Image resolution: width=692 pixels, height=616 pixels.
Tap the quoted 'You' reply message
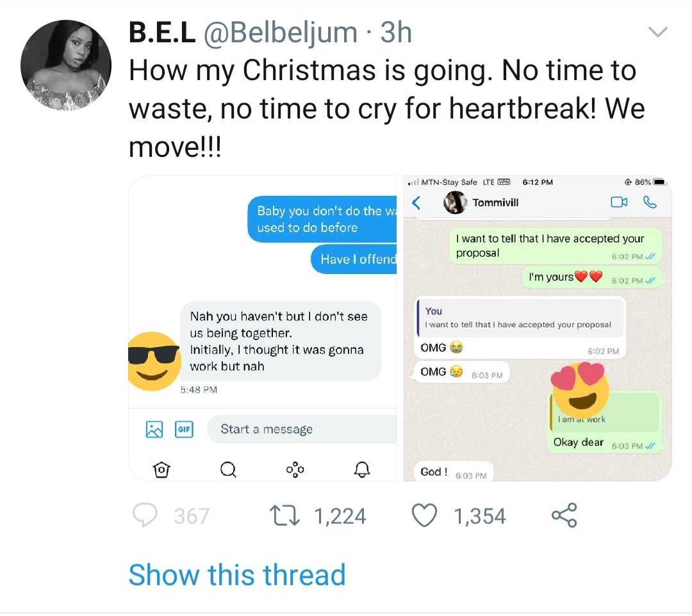[x=518, y=318]
